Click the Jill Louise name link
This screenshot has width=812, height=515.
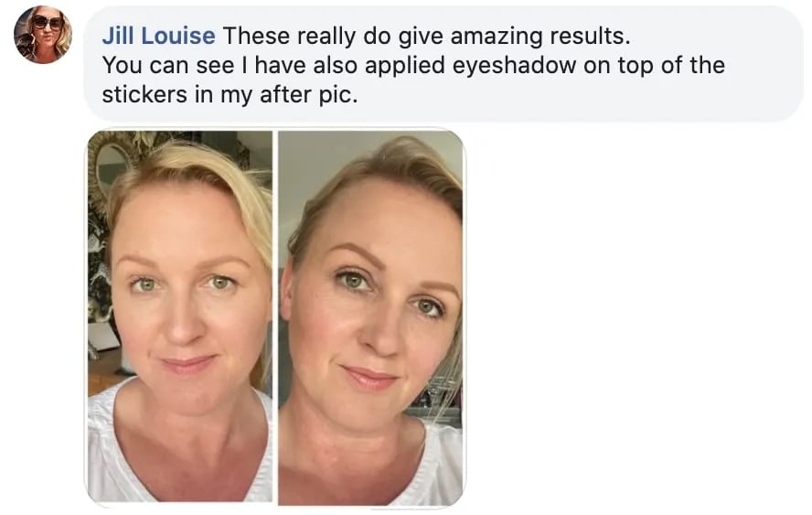coord(158,36)
